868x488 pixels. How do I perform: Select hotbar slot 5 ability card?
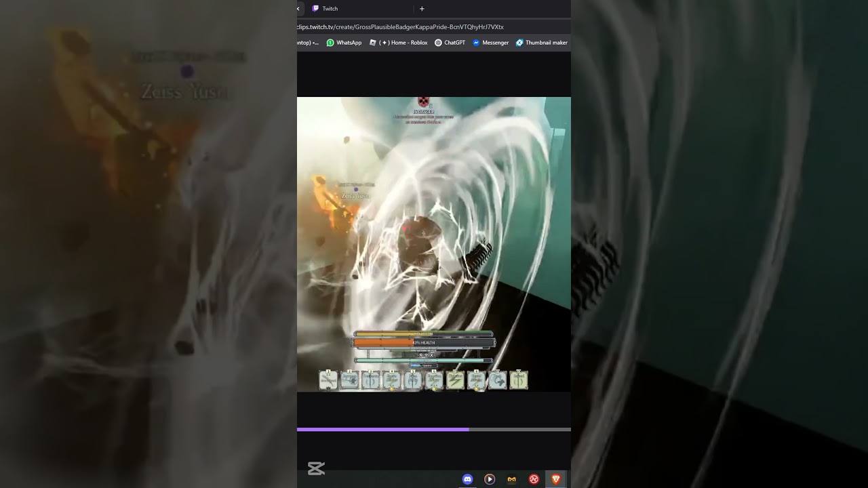(413, 380)
